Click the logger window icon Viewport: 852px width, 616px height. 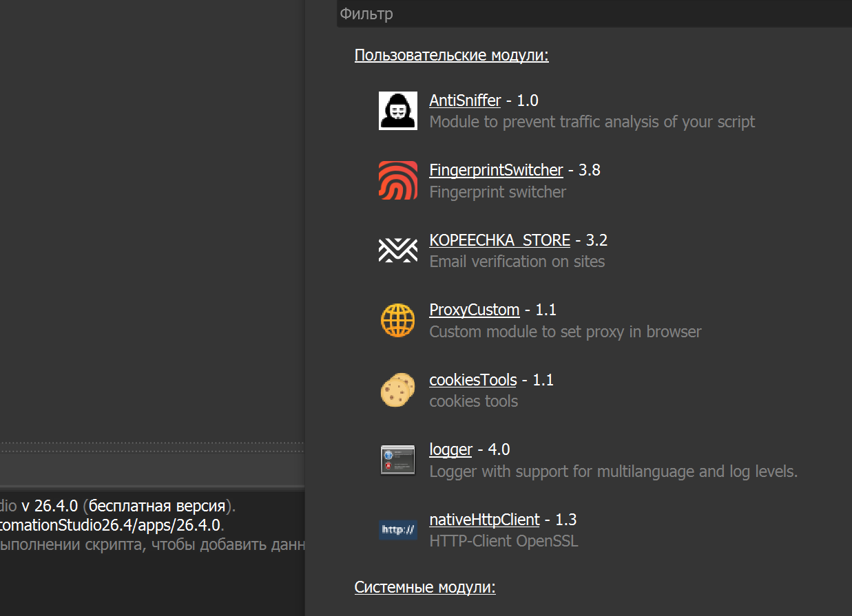[397, 460]
